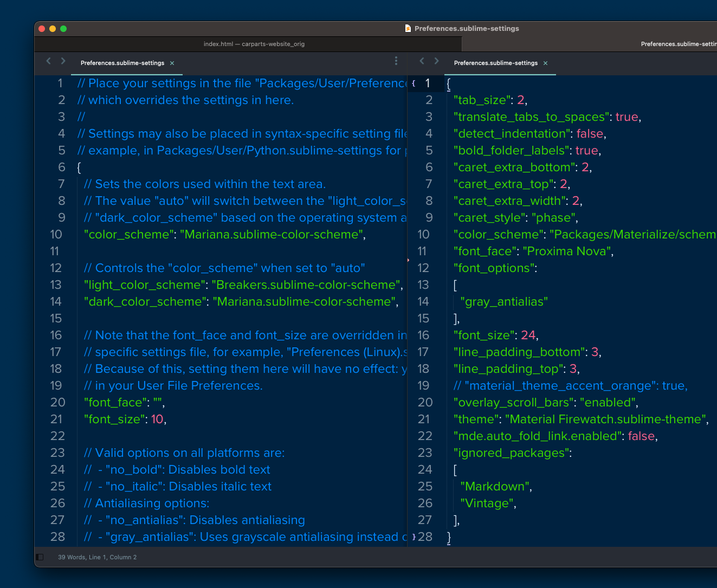The width and height of the screenshot is (717, 588).
Task: Close the right Preferences.sublime-settings tab
Action: 545,63
